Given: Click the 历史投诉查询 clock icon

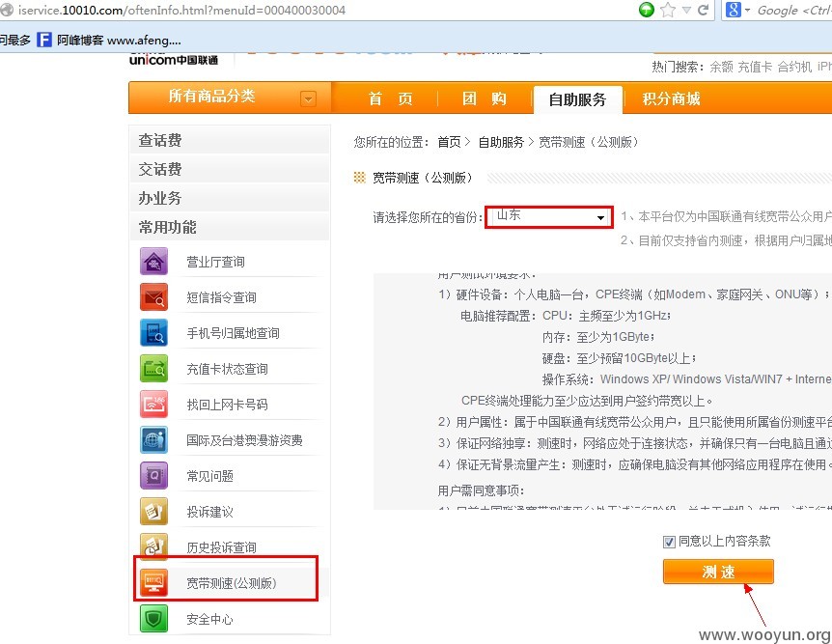Looking at the screenshot, I should 153,546.
